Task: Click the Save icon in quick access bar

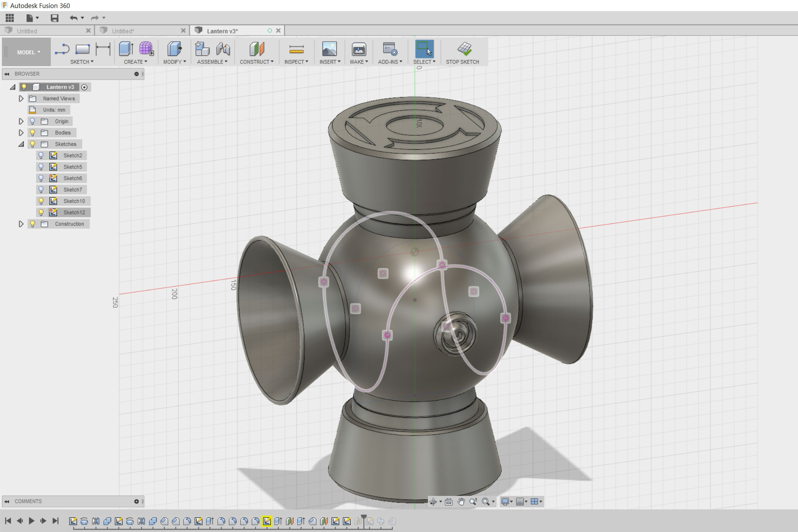Action: coord(54,18)
